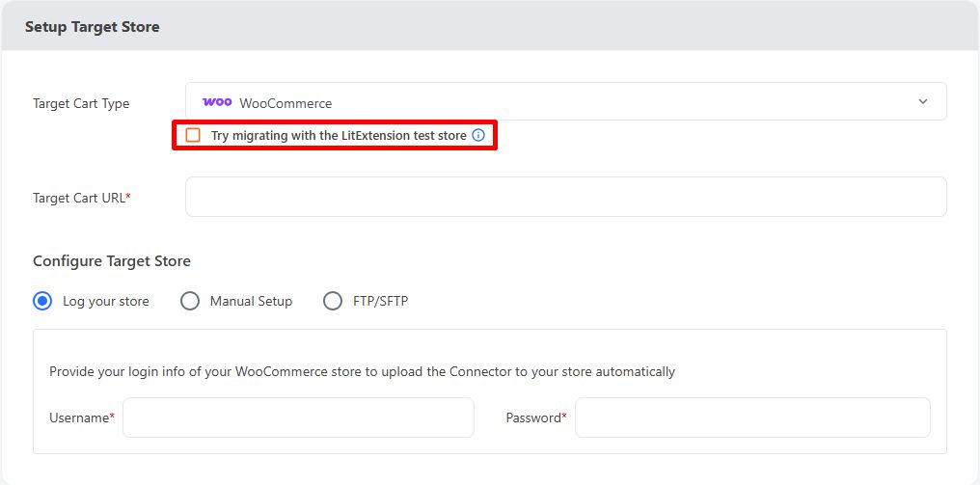Click the info icon beside test store option
This screenshot has height=485, width=980.
[478, 135]
